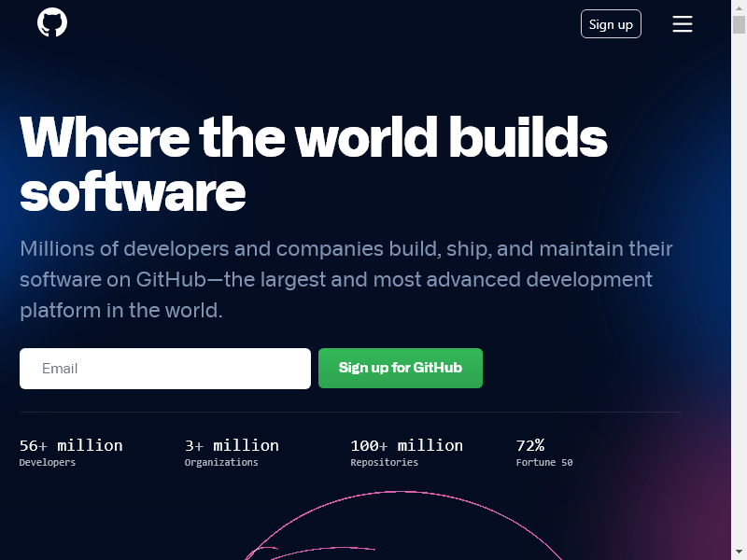The width and height of the screenshot is (747, 560).
Task: Click the '3+ million' organizations stat
Action: pos(232,445)
